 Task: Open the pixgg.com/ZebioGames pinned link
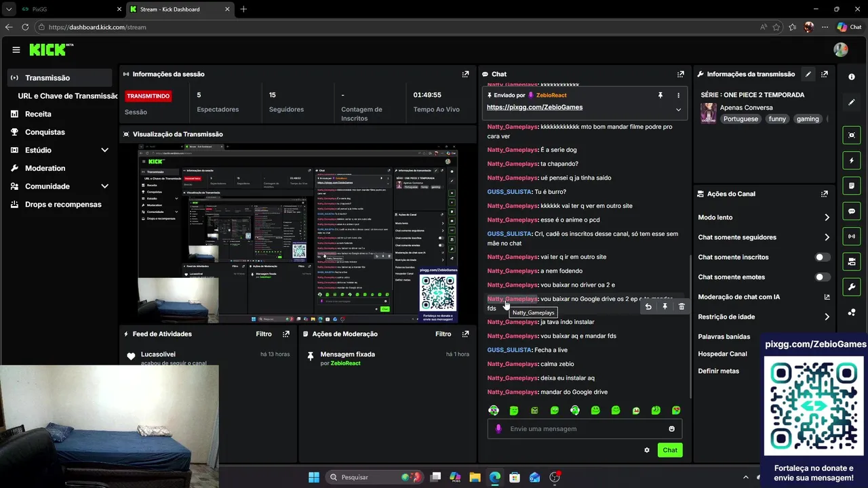click(x=534, y=107)
